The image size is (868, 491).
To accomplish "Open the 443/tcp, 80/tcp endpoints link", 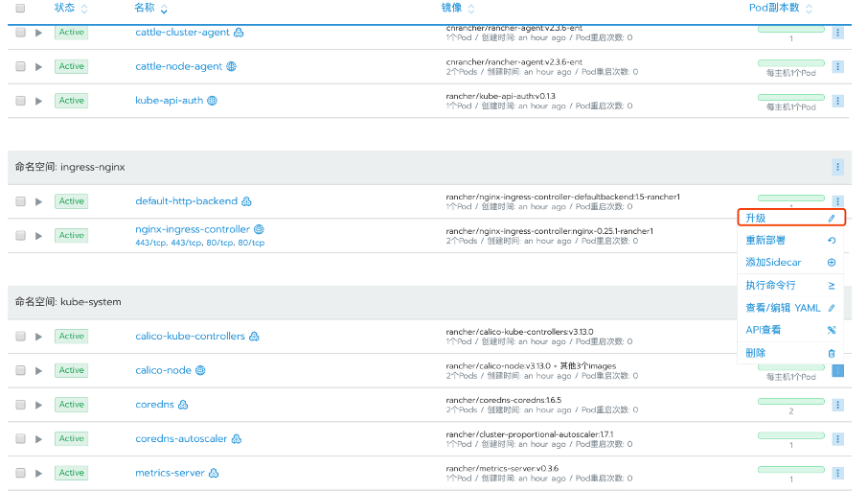I will coord(200,243).
